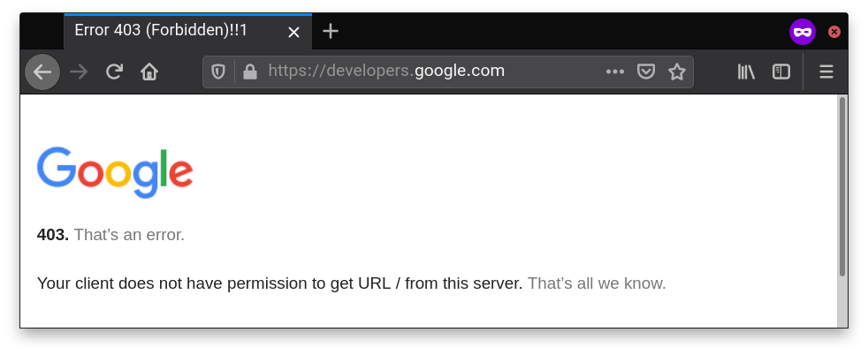Go back to the previous page
This screenshot has width=868, height=355.
click(x=42, y=72)
